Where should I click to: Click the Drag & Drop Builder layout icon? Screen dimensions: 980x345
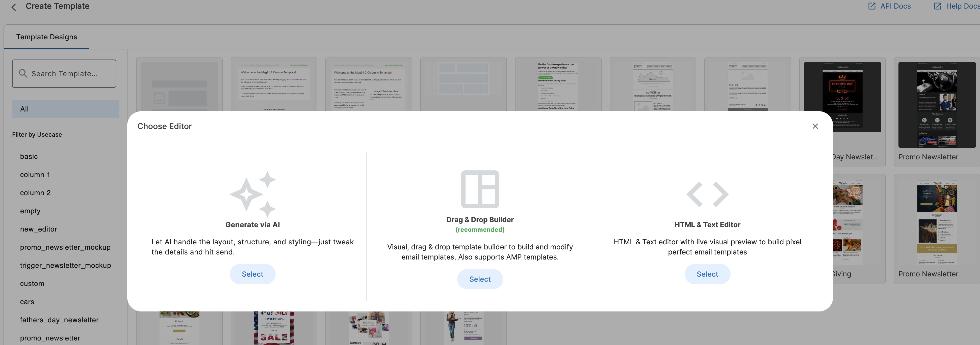pos(480,189)
